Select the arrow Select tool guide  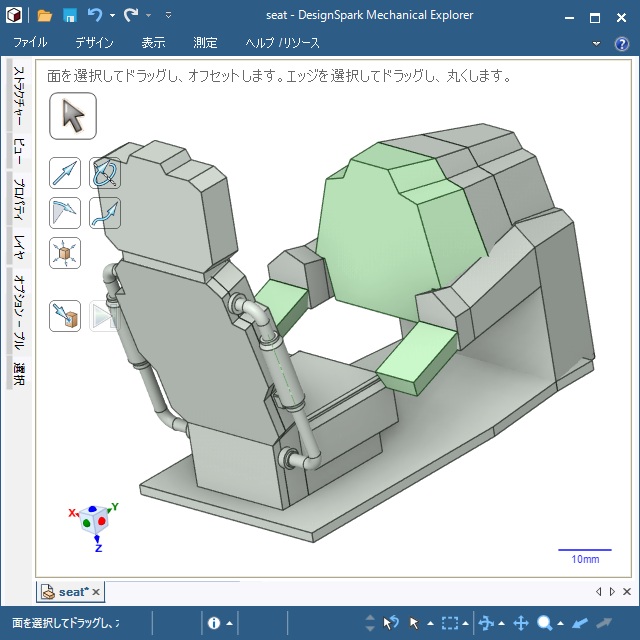click(x=73, y=116)
